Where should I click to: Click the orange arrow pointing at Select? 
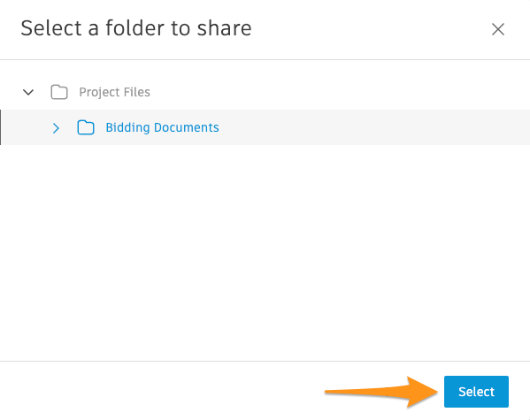point(381,392)
